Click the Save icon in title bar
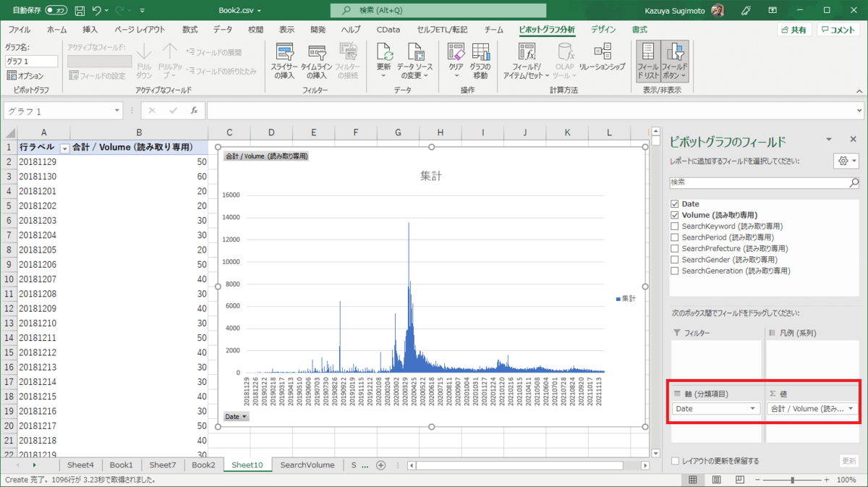This screenshot has height=487, width=868. coord(80,11)
